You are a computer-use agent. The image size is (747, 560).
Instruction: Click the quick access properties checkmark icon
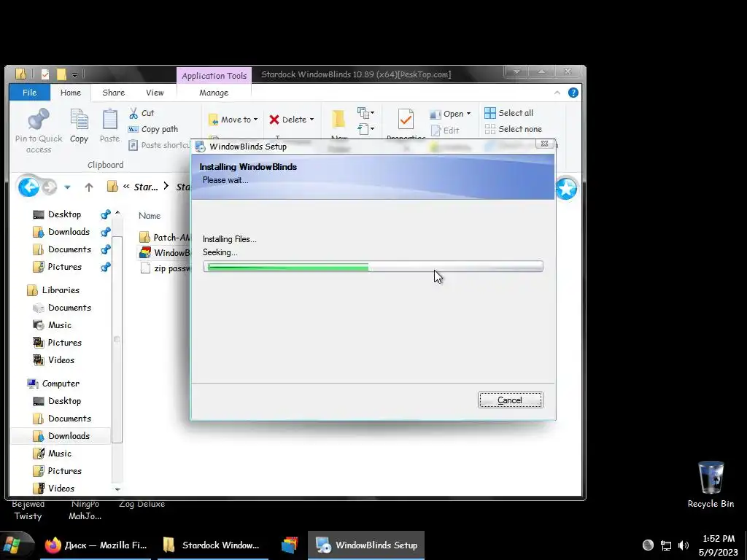pyautogui.click(x=44, y=74)
